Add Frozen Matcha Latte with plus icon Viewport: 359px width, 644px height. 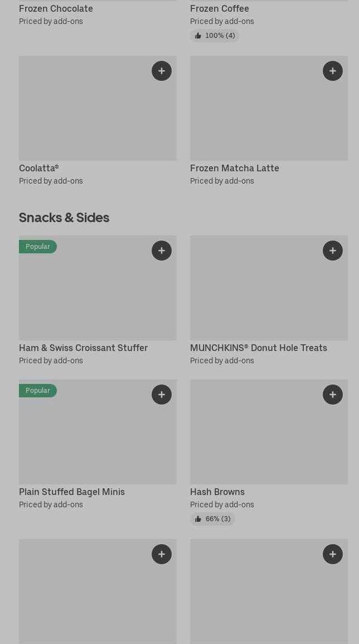click(x=333, y=71)
